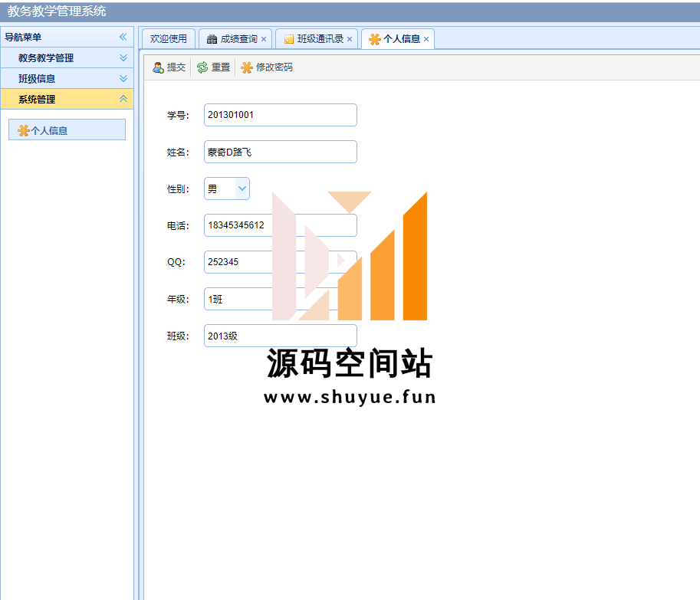
Task: Expand the 班级信息 accordion arrow
Action: (123, 78)
